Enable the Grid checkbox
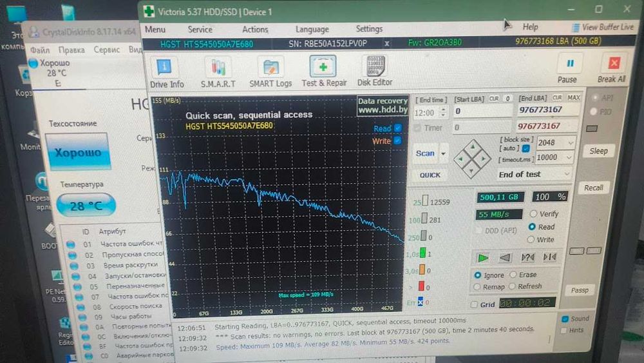The width and height of the screenshot is (644, 363). point(475,304)
